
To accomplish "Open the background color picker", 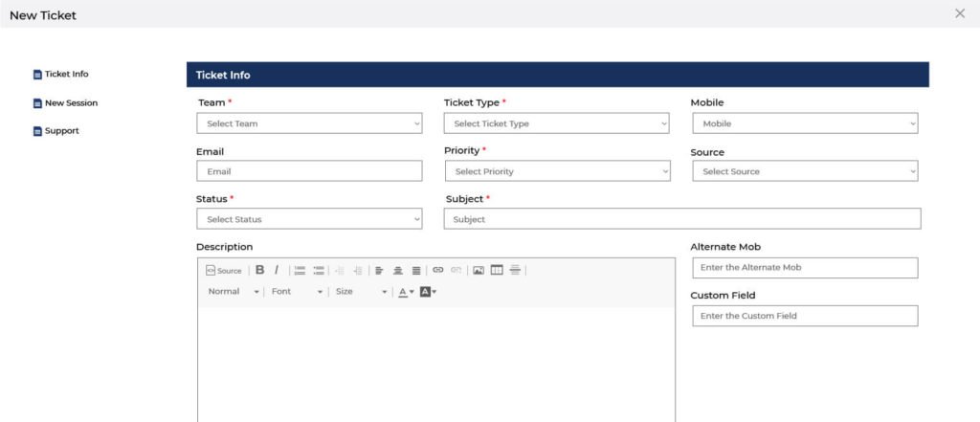I will [428, 292].
